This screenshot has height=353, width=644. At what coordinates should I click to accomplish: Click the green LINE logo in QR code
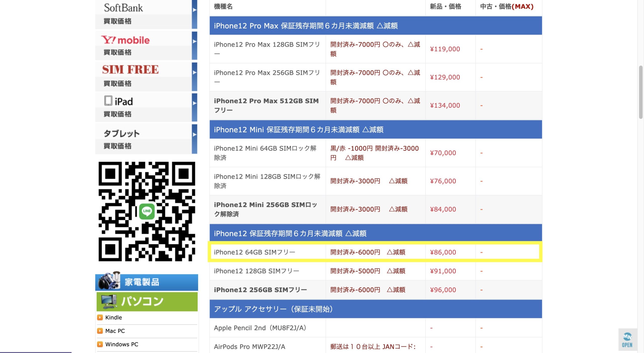click(x=147, y=211)
